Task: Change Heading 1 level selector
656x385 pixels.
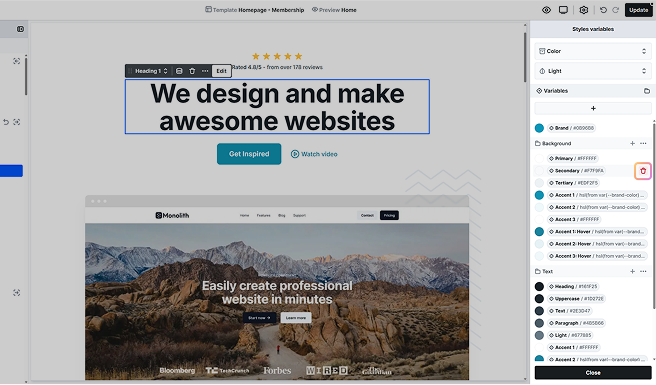Action: [x=151, y=71]
